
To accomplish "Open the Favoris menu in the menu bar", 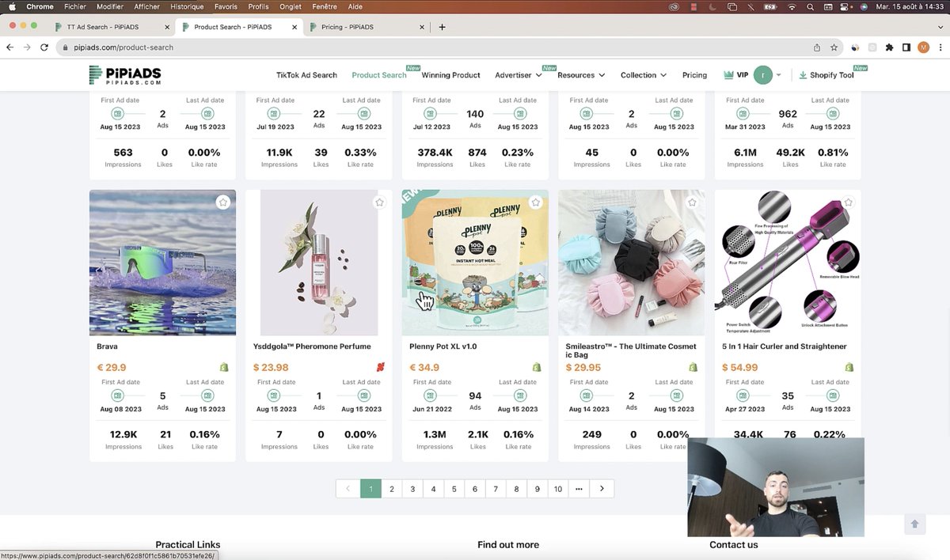I will pyautogui.click(x=226, y=6).
